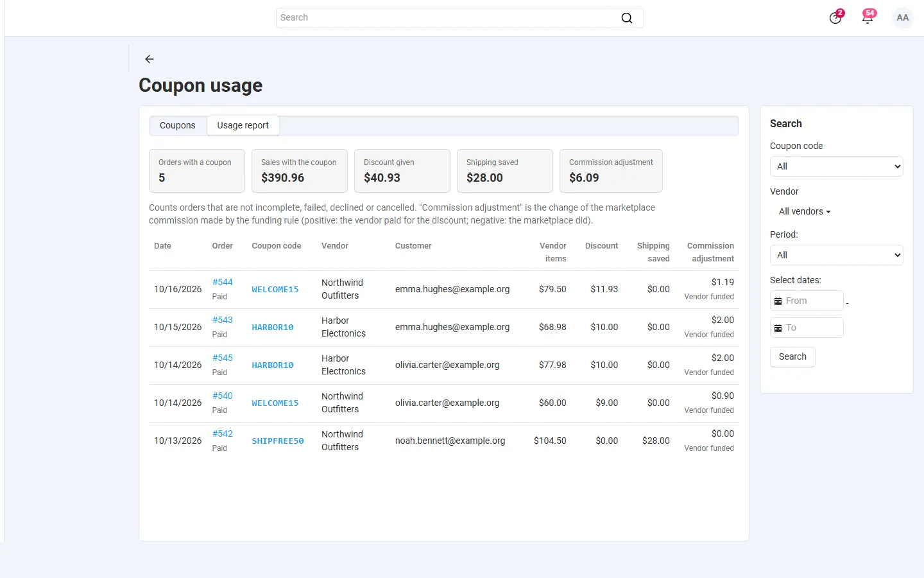924x578 pixels.
Task: Click the $104.50 vendor items value
Action: 550,441
